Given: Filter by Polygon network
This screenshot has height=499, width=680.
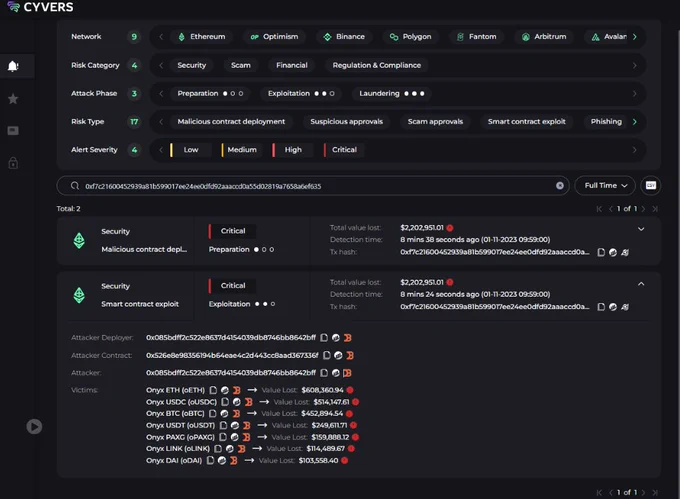Looking at the screenshot, I should tap(410, 37).
